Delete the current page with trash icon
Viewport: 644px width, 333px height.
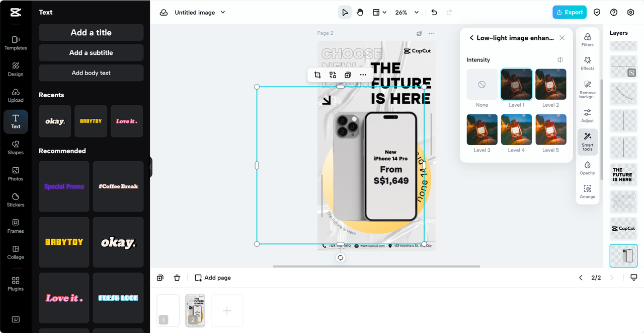pos(177,278)
